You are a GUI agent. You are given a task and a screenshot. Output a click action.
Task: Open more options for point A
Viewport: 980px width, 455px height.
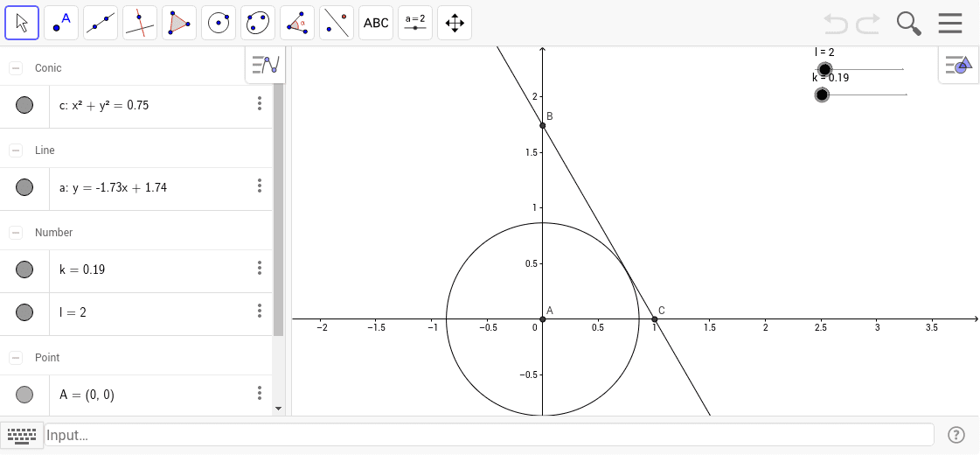tap(260, 393)
